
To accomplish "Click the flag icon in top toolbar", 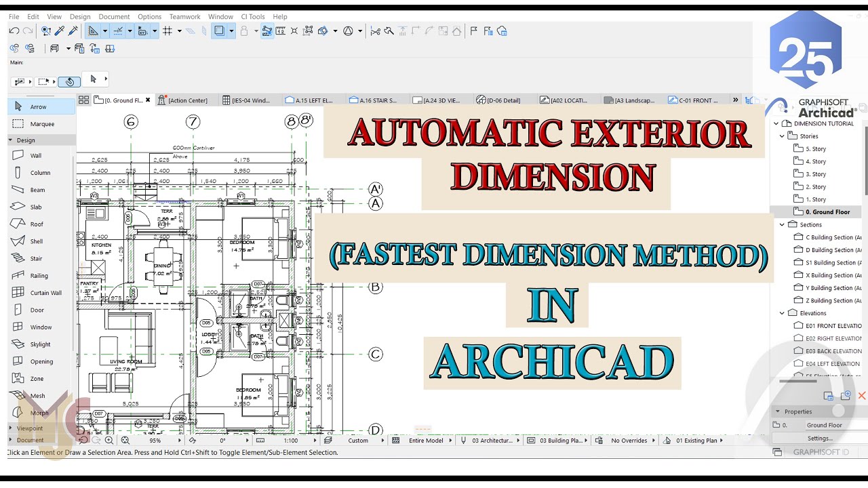I will [473, 30].
